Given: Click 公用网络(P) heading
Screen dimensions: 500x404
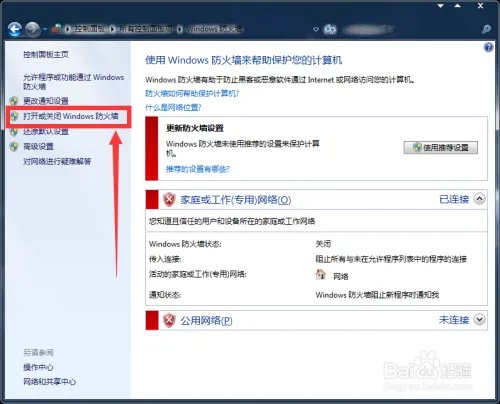Looking at the screenshot, I should [206, 320].
